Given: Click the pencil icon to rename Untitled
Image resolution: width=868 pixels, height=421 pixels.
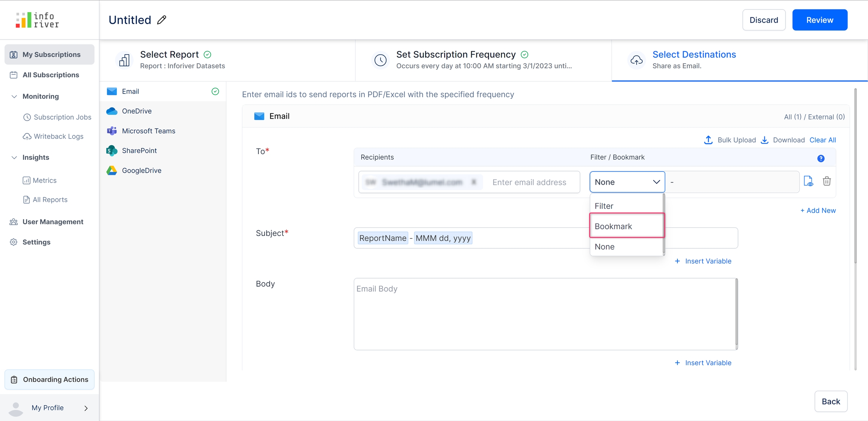Looking at the screenshot, I should 162,20.
